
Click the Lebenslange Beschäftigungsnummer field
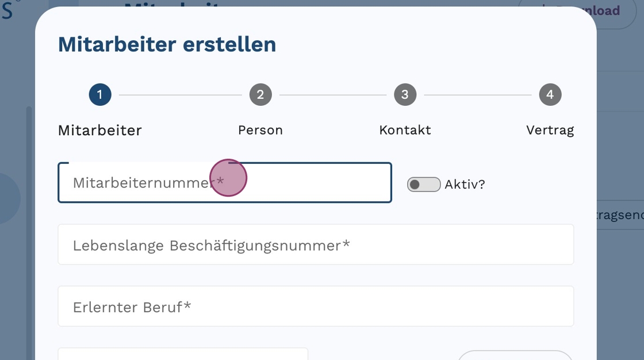pyautogui.click(x=316, y=245)
